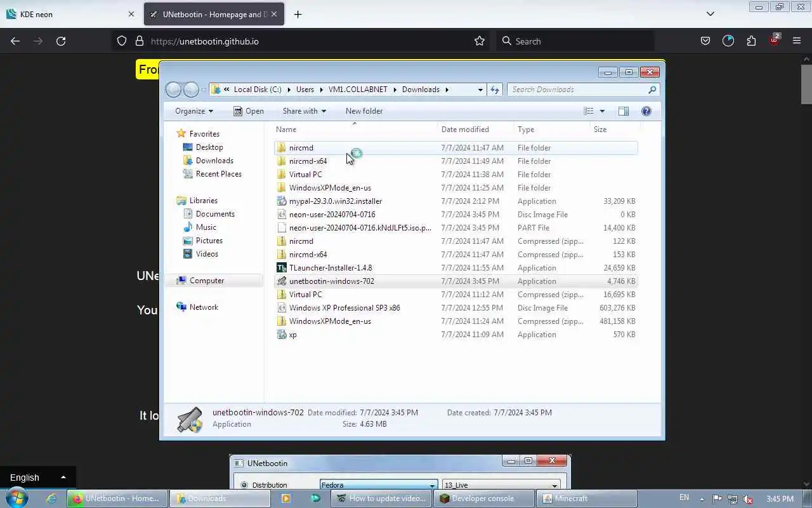List all browser tabs with the chevron
This screenshot has height=508, width=812.
tap(710, 14)
